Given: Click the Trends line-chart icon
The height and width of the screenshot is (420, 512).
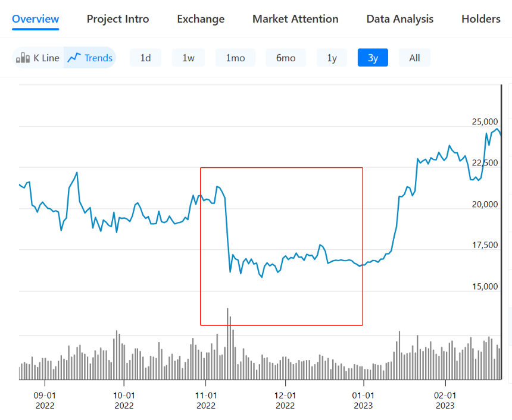Looking at the screenshot, I should 74,58.
